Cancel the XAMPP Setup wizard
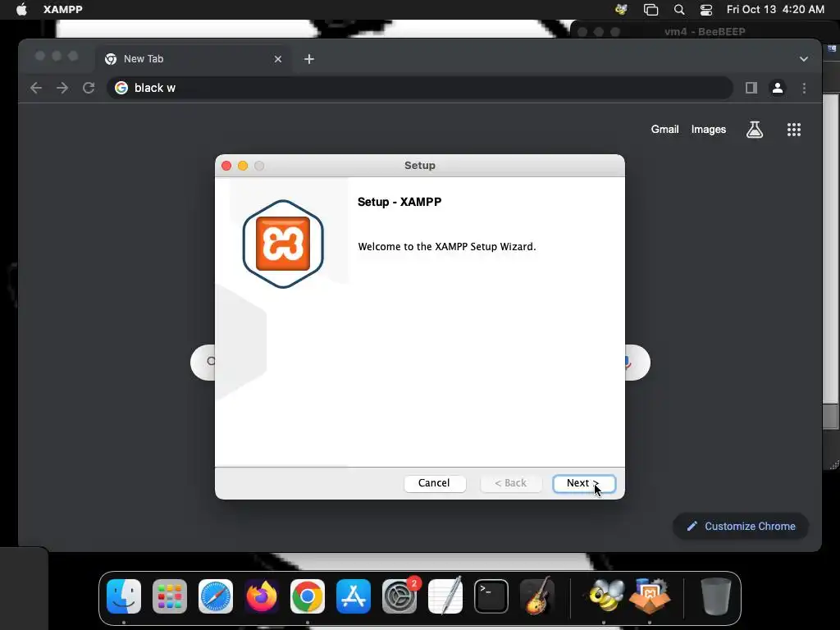Image resolution: width=840 pixels, height=630 pixels. pyautogui.click(x=435, y=483)
